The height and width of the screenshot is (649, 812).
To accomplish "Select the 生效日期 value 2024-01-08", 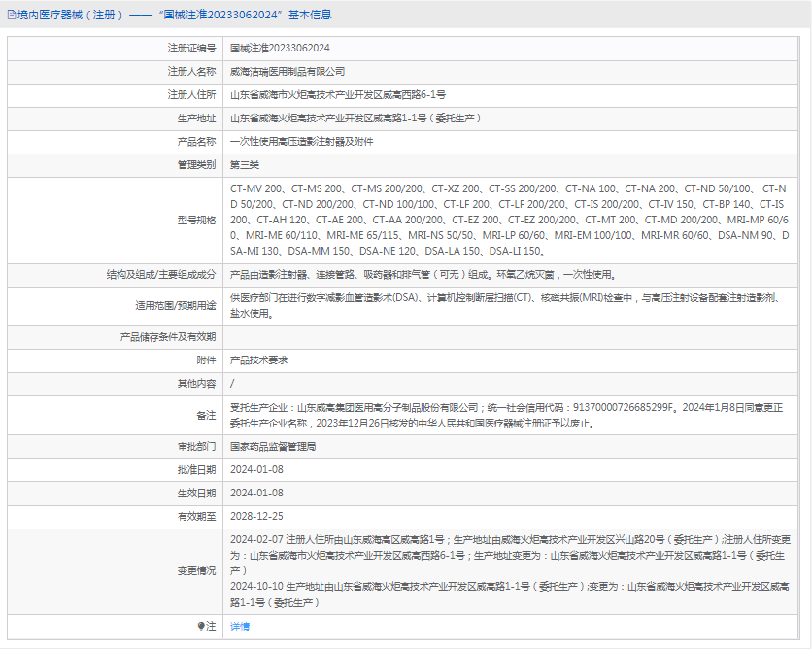I will coord(256,494).
